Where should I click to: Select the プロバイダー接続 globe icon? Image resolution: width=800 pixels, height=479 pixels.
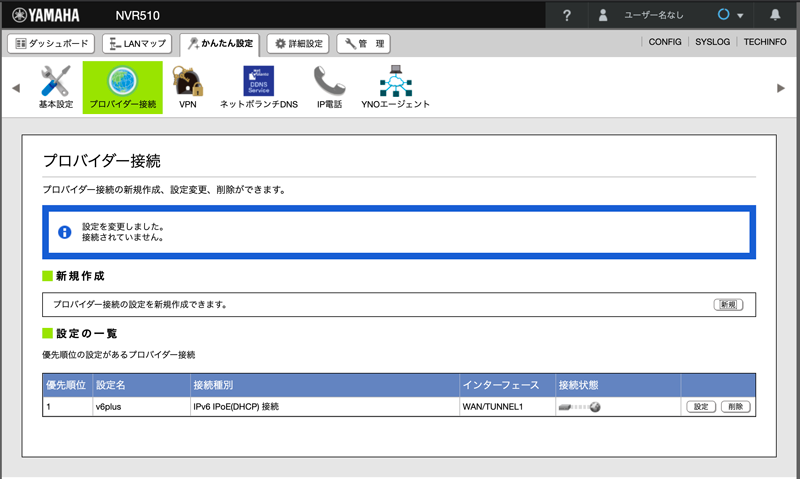coord(122,87)
